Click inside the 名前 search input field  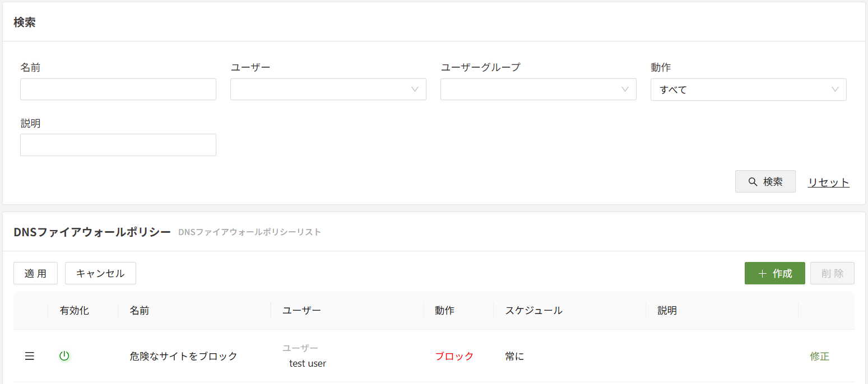(x=118, y=89)
